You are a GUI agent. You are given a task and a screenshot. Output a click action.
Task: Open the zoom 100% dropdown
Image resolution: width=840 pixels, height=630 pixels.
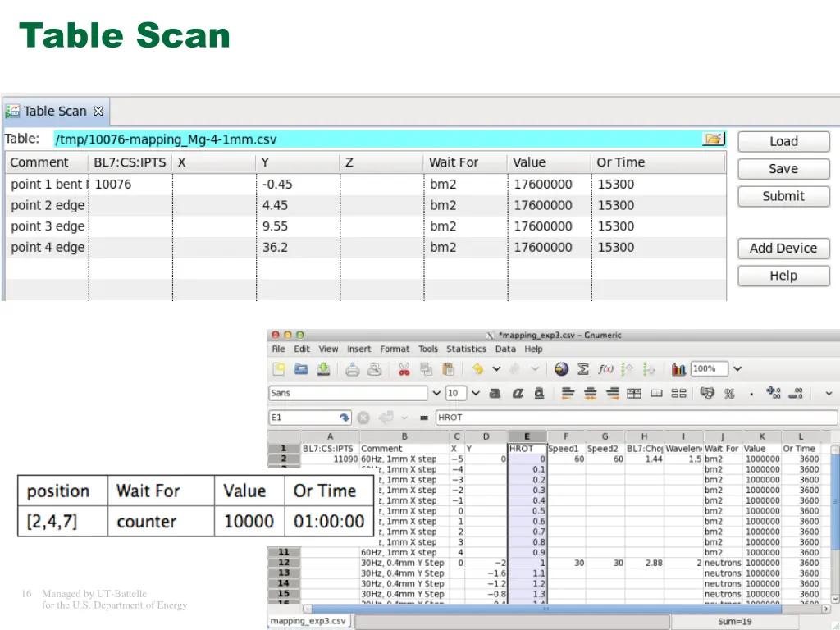click(x=737, y=369)
